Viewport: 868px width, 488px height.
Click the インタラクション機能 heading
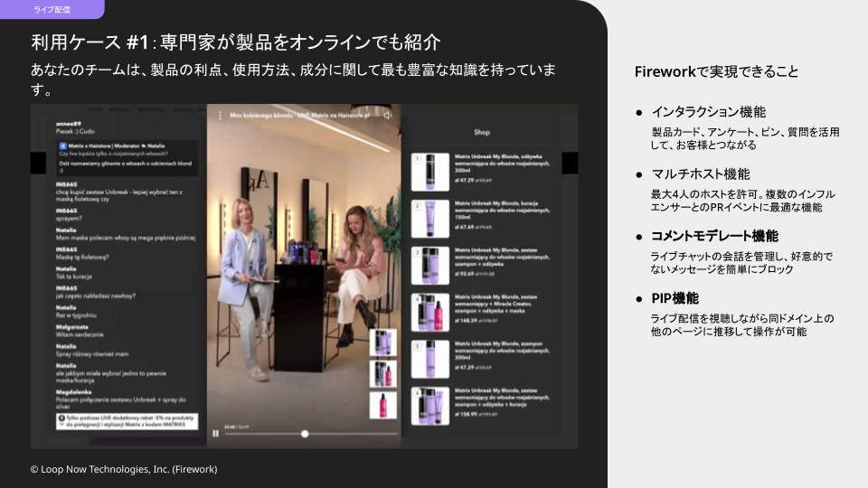[x=709, y=112]
